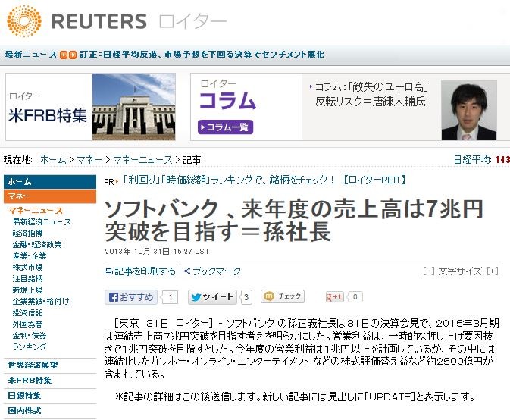Viewport: 510px width, 420px height.
Task: Open ランキング in the sidebar
Action: click(30, 346)
